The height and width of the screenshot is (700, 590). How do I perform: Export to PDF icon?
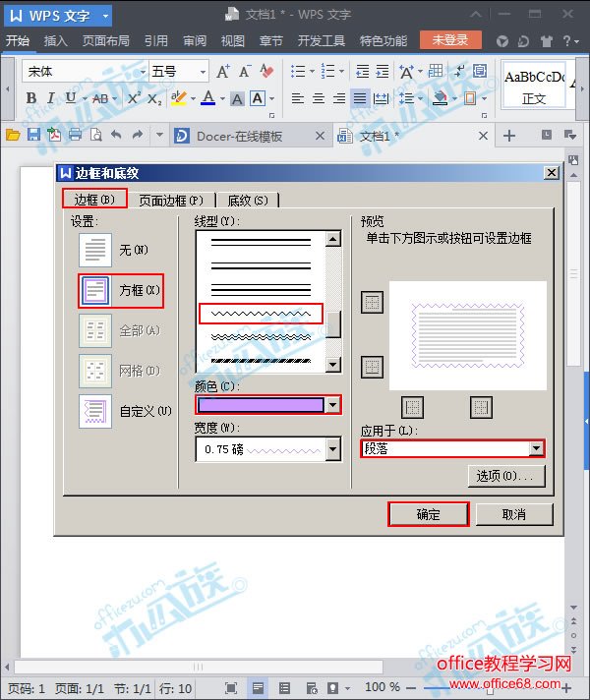[54, 135]
